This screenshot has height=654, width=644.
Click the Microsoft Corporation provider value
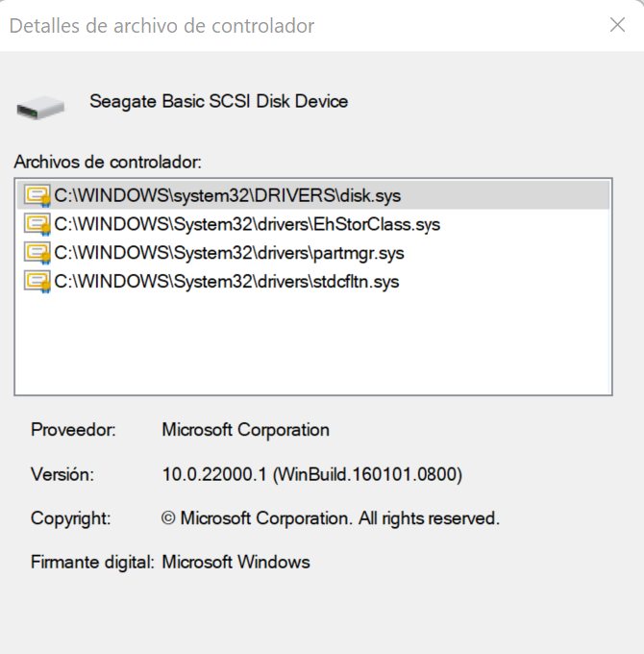245,430
